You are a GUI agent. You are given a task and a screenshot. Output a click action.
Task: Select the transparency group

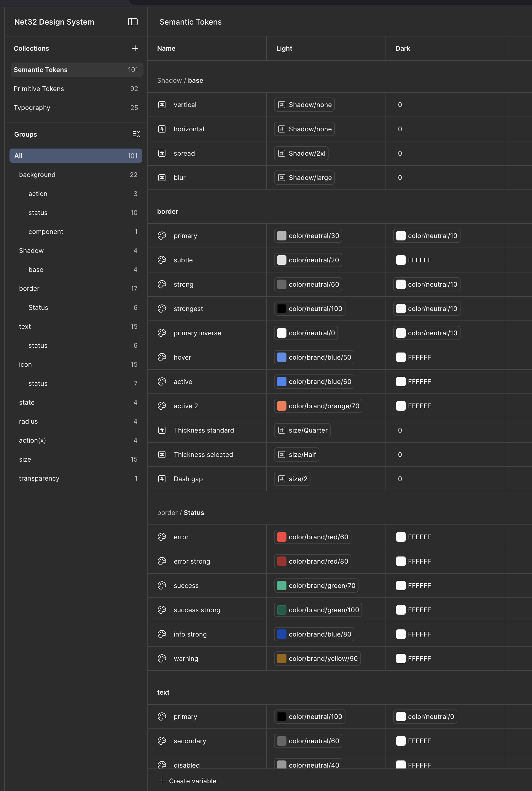[76, 478]
